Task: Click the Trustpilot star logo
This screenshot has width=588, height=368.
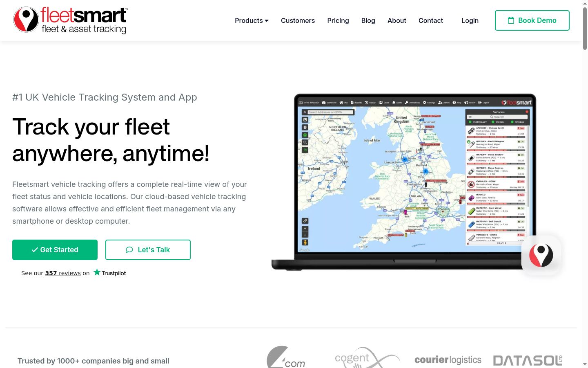Action: pyautogui.click(x=109, y=272)
